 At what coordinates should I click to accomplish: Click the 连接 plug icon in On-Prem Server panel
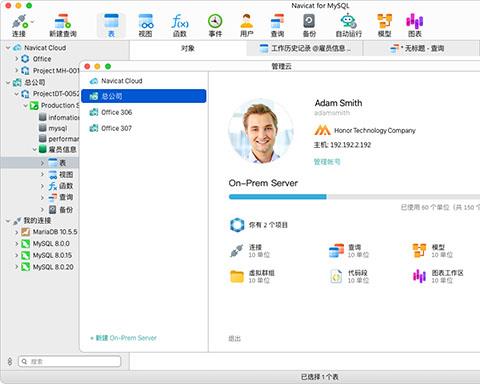pos(237,251)
